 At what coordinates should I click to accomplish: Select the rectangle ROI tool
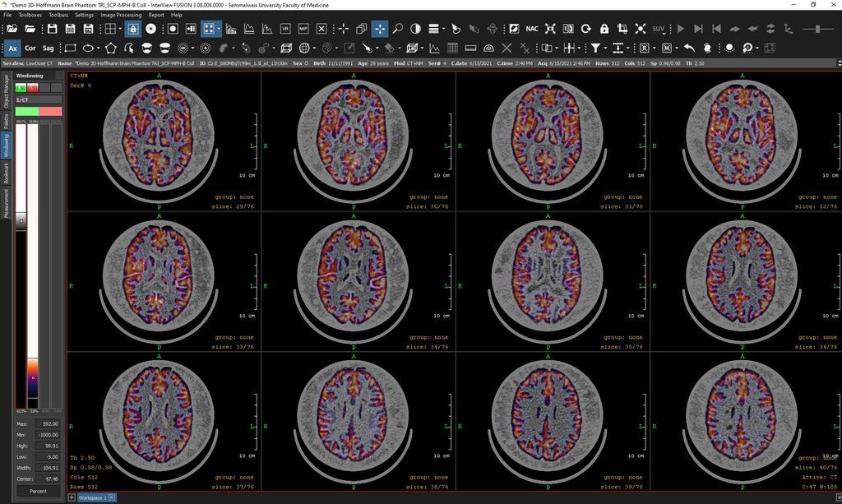coord(71,48)
